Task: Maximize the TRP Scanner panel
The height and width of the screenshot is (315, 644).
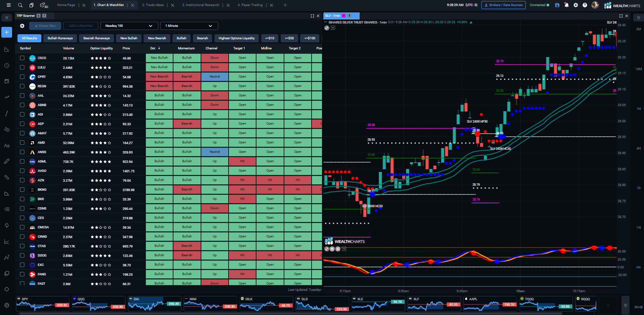Action: (x=312, y=16)
